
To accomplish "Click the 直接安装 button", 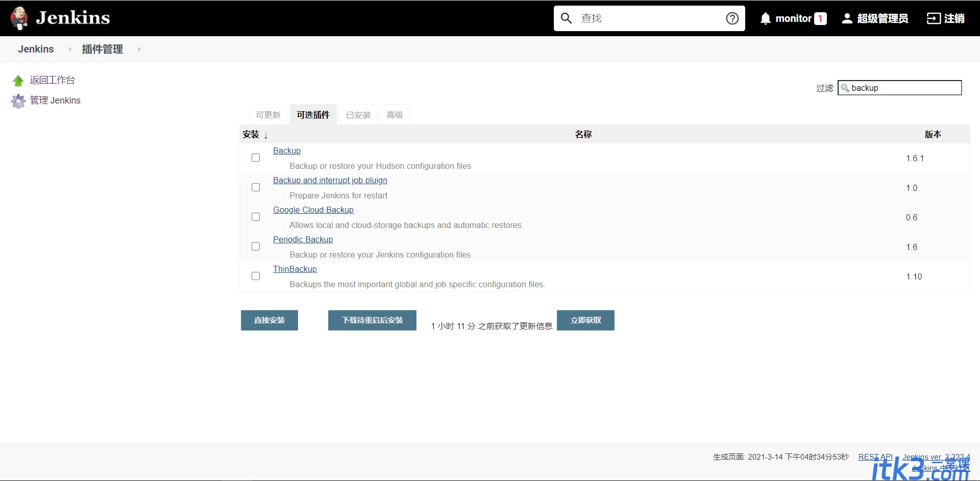I will point(269,320).
